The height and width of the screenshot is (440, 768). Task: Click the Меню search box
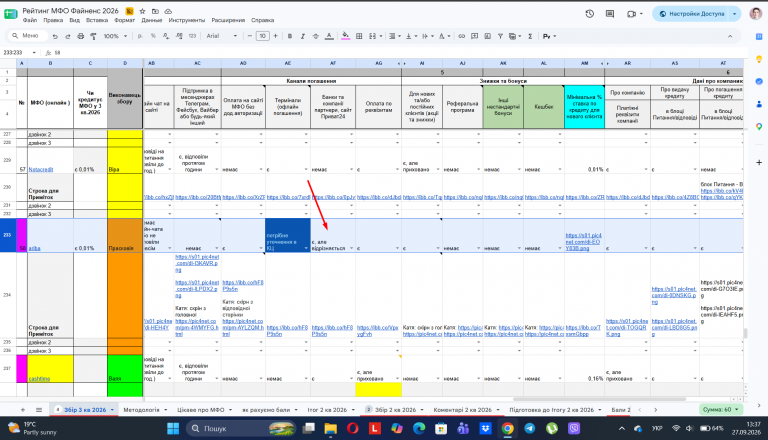(x=28, y=36)
